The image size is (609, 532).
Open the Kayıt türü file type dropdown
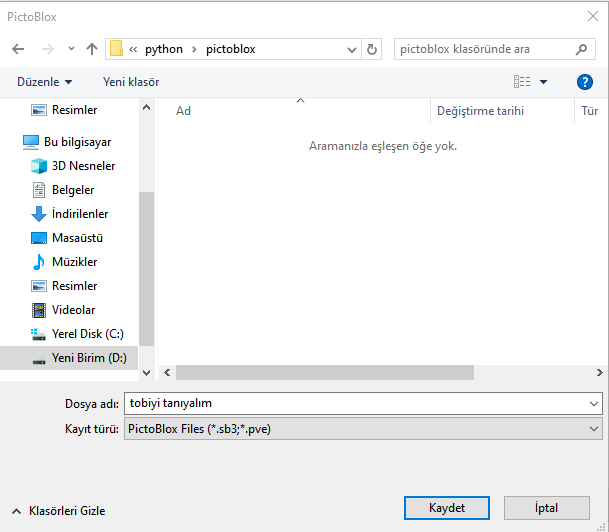tap(595, 429)
